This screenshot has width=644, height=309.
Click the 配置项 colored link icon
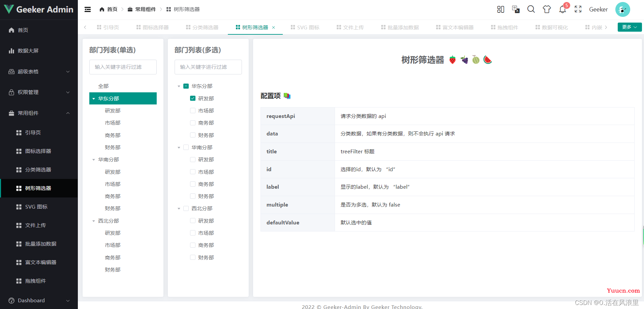(287, 96)
